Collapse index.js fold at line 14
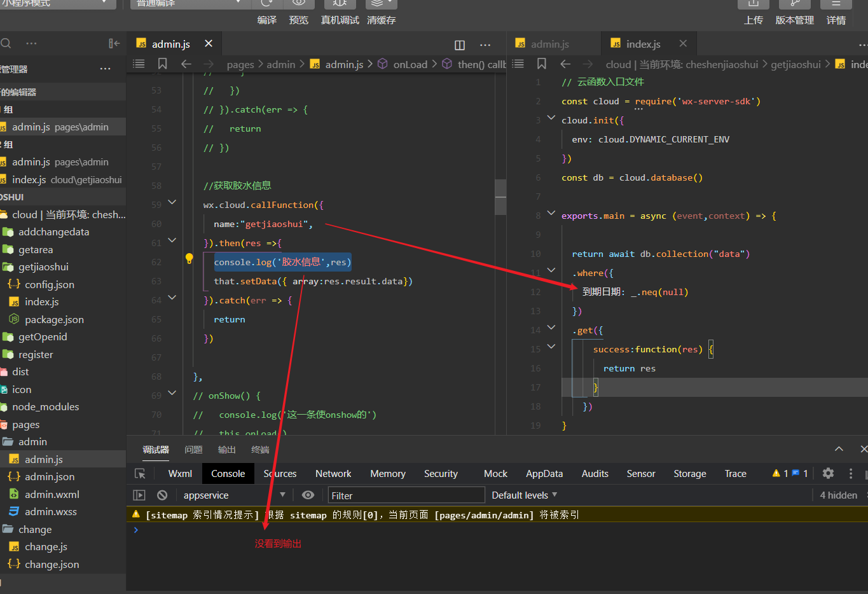This screenshot has width=868, height=594. click(551, 328)
